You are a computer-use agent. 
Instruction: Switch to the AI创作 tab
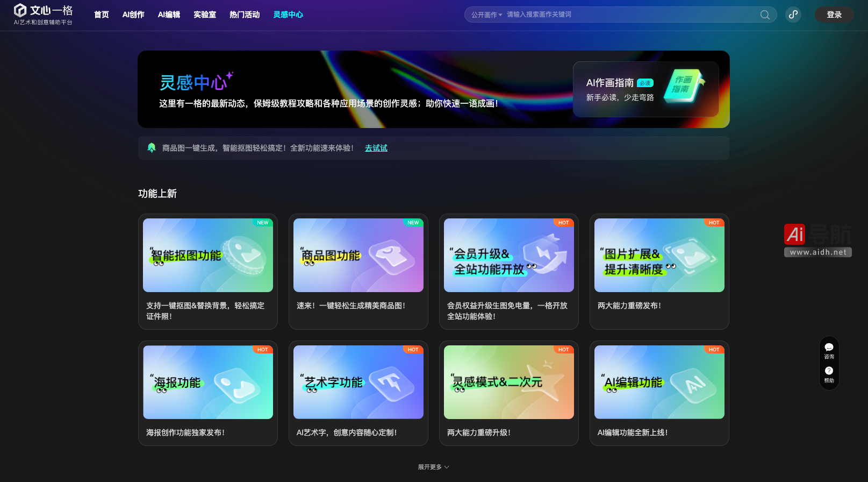pos(133,15)
